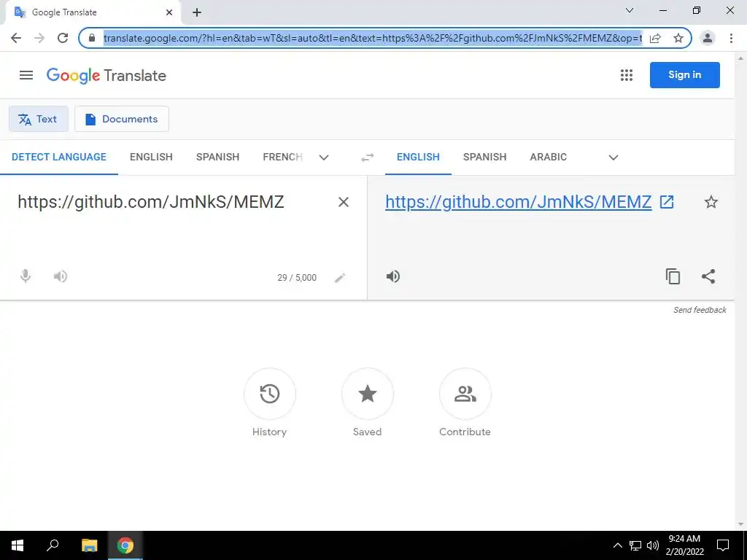This screenshot has height=560, width=747.
Task: Click the Chrome taskbar icon
Action: click(x=125, y=545)
